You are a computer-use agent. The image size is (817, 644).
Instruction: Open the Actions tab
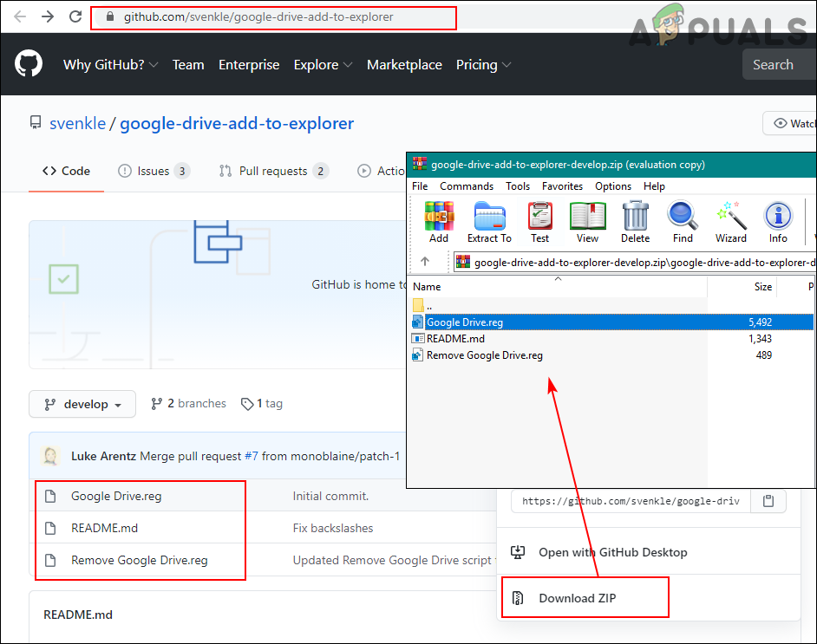coord(382,171)
